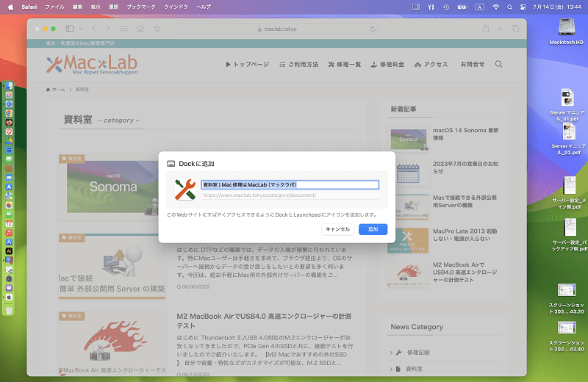
Task: Open 修理料金 in site navigation
Action: point(388,65)
